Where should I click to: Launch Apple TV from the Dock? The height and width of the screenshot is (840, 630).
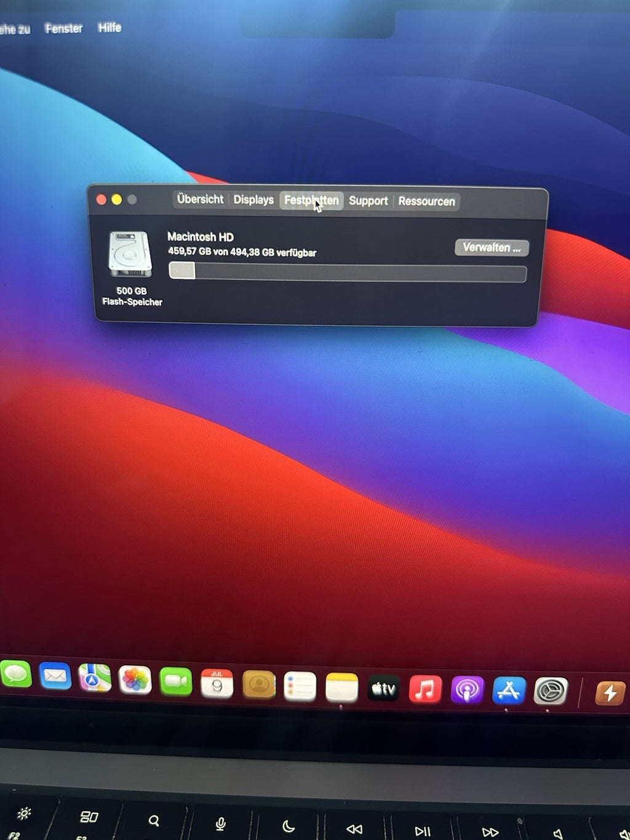point(383,689)
